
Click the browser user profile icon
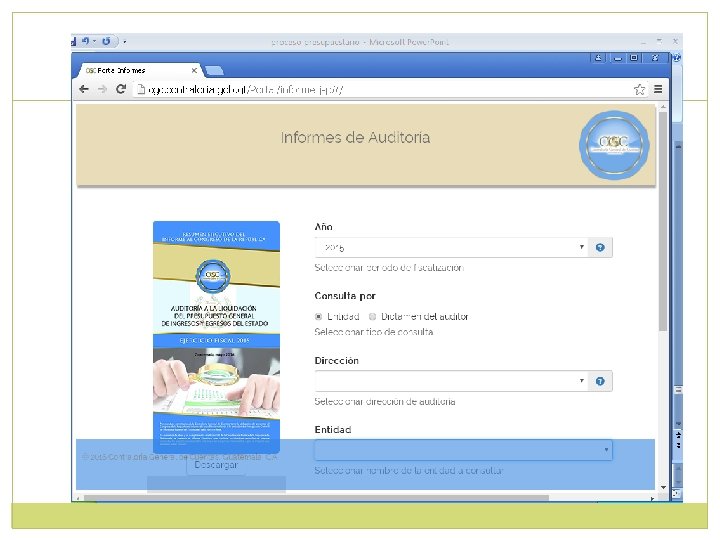[x=598, y=58]
